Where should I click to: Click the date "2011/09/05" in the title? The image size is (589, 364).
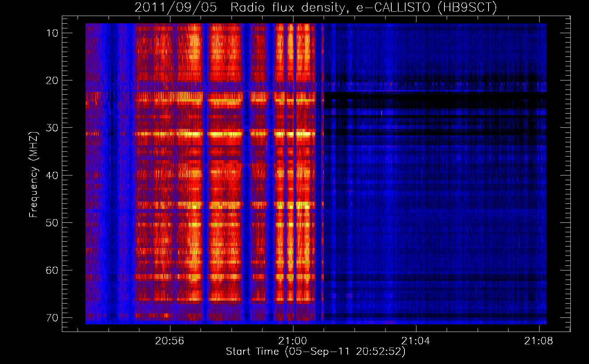176,8
